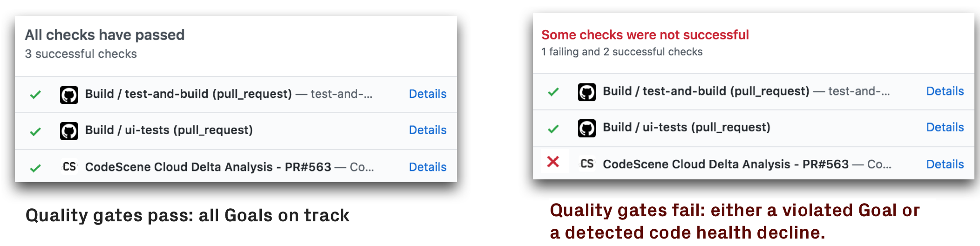Click GitHub icon beside test-and-build in passed panel
Screen dimensions: 980x246
click(x=69, y=95)
